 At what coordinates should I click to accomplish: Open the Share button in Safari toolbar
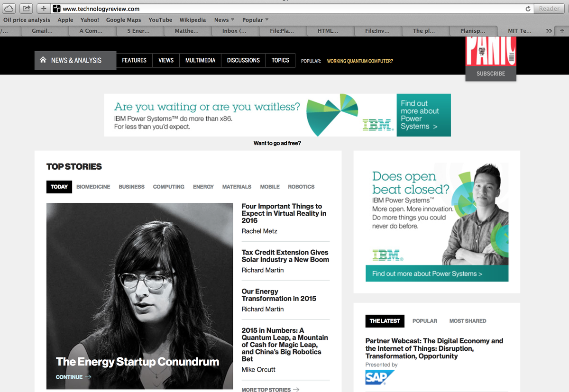click(x=27, y=9)
